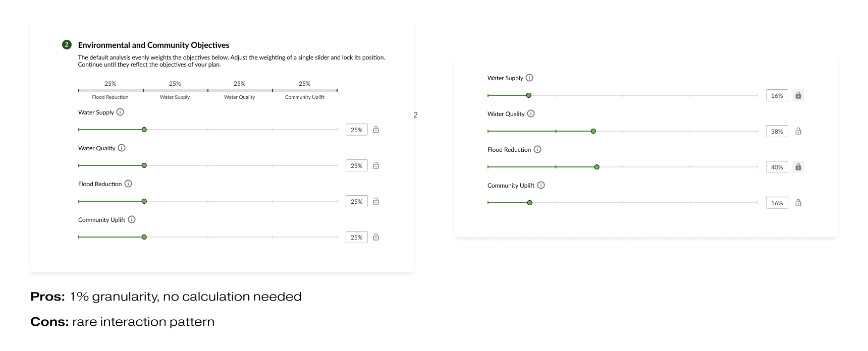Click info icon beside Community Uplift at 25%
This screenshot has width=868, height=351.
(x=132, y=219)
